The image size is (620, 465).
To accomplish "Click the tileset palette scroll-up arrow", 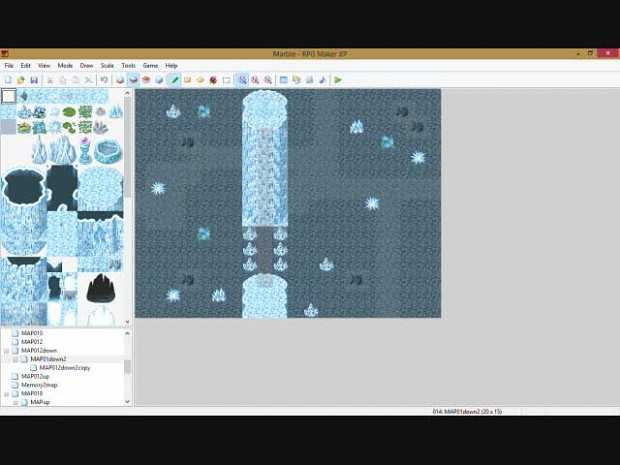I will tap(127, 93).
